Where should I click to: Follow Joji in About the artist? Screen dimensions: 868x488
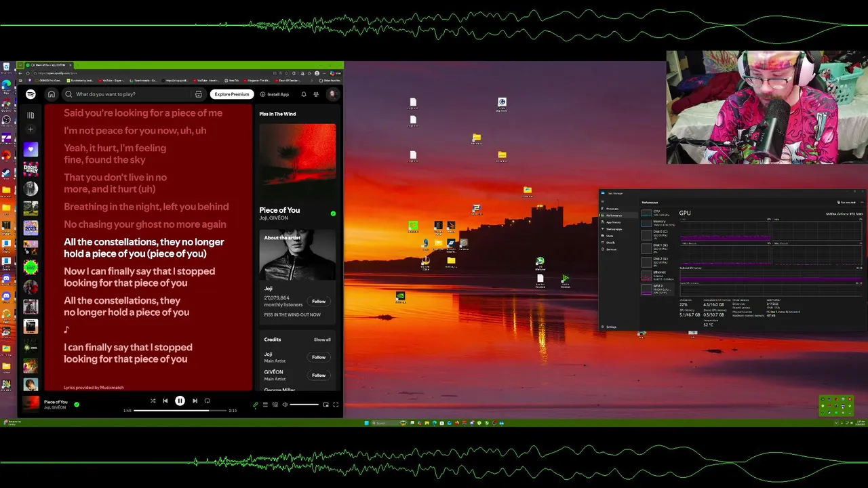tap(319, 301)
